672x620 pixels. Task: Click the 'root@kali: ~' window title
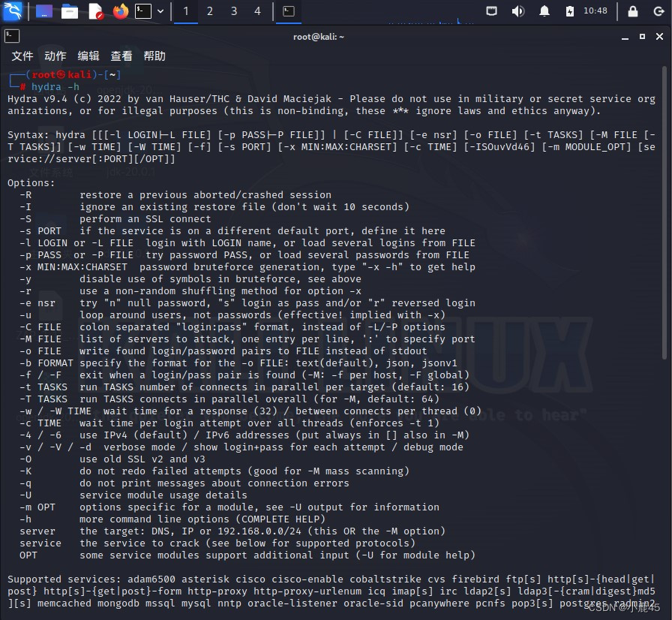319,37
